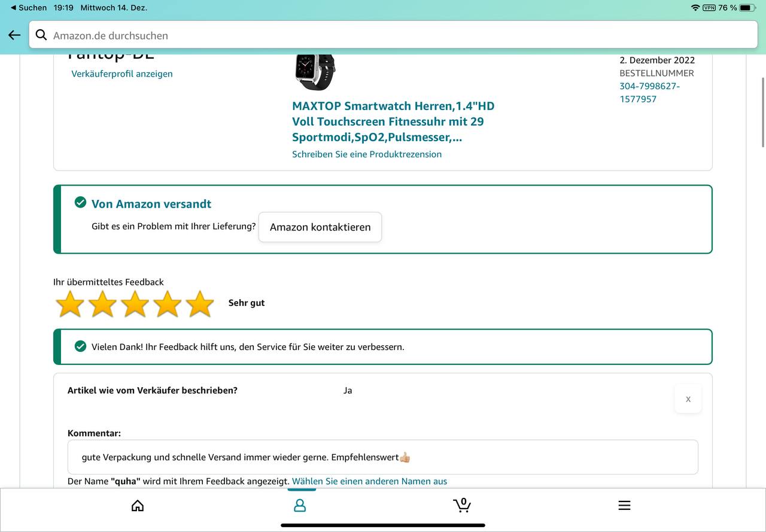Open order number 304-7998627-1577957 link

[x=649, y=93]
